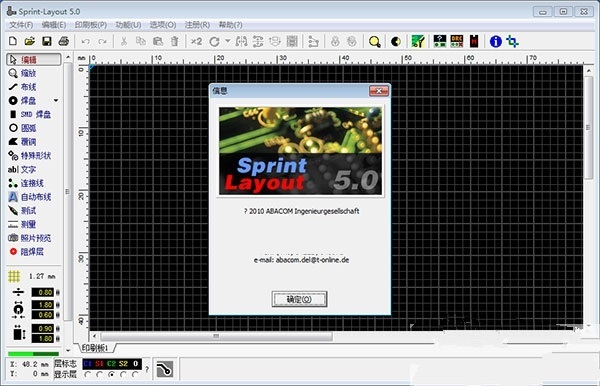Duplicate selection with the x2 icon

coord(196,41)
